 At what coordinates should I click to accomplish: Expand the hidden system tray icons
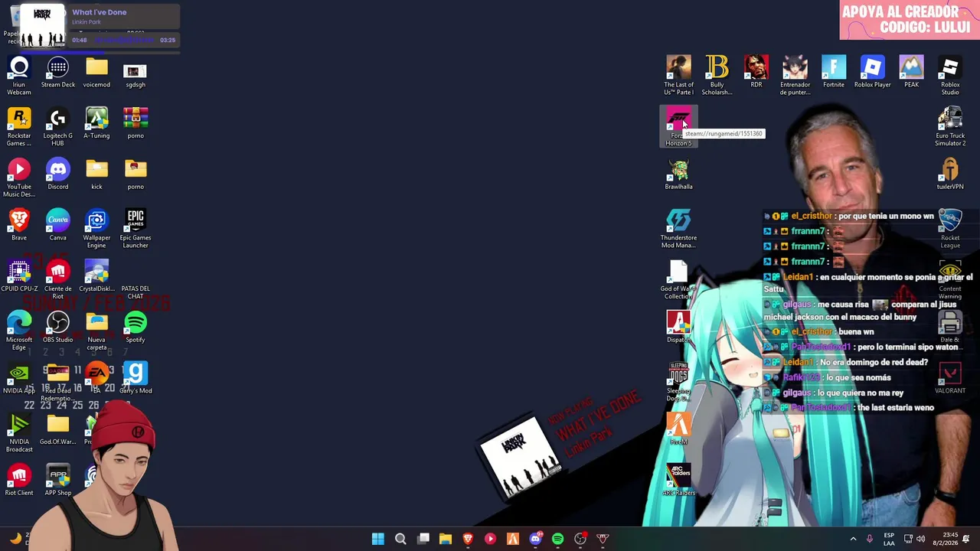coord(853,539)
